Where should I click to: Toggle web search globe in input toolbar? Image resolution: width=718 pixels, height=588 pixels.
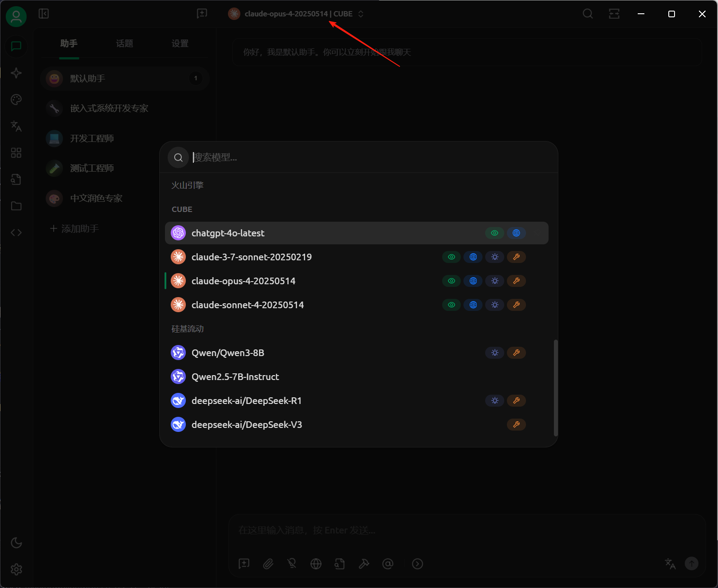click(x=316, y=564)
